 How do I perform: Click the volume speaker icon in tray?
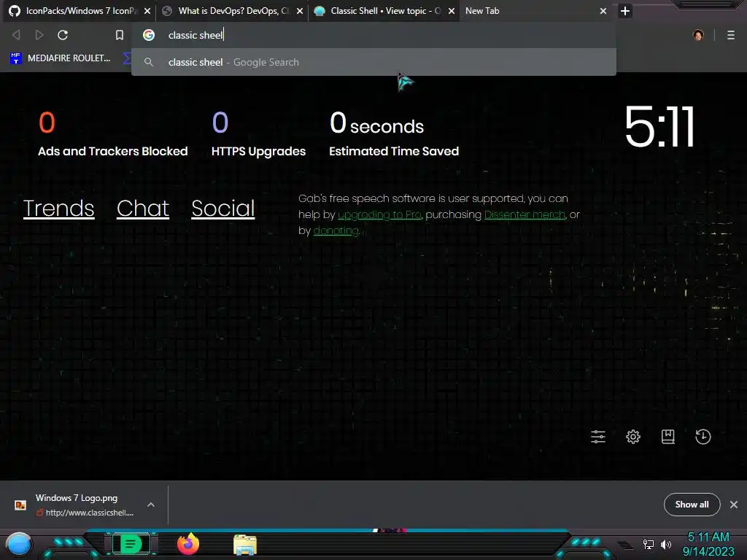[666, 544]
